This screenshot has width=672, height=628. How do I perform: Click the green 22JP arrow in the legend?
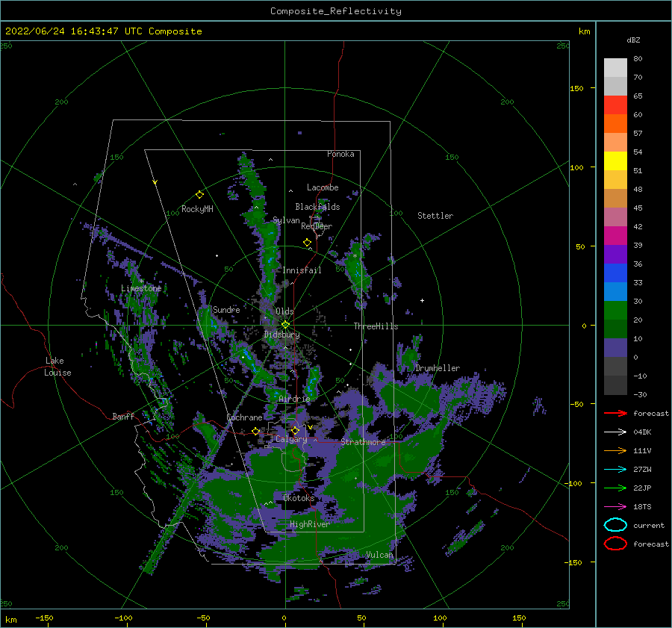pyautogui.click(x=615, y=488)
